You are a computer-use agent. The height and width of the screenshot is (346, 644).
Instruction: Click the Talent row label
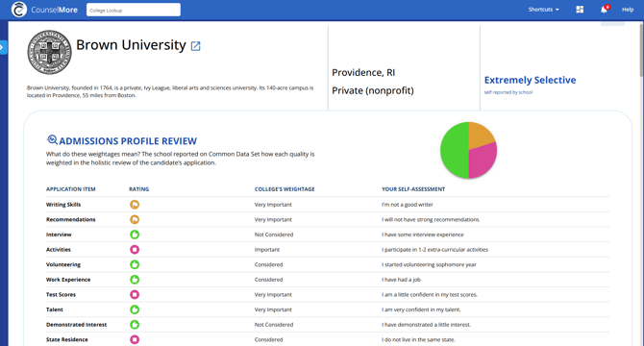click(x=55, y=309)
